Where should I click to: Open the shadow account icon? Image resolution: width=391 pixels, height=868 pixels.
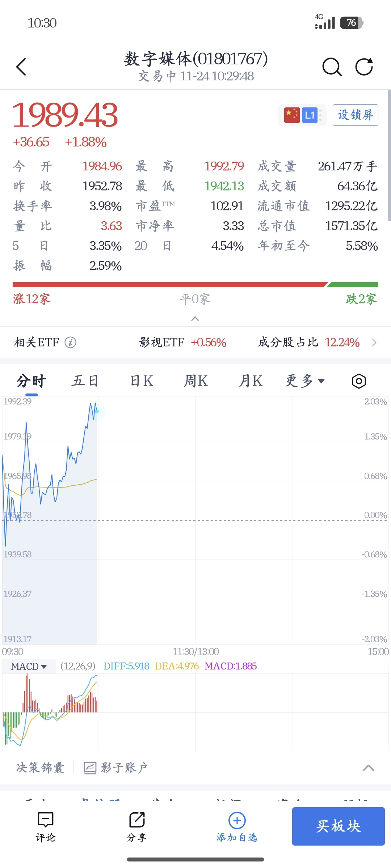click(x=90, y=767)
